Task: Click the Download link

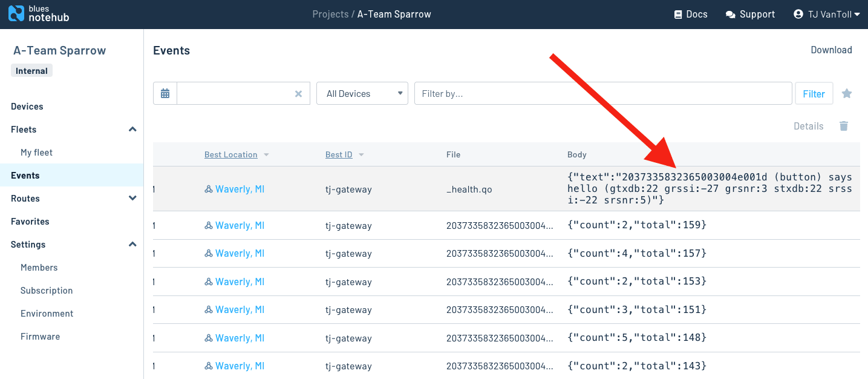Action: [831, 50]
